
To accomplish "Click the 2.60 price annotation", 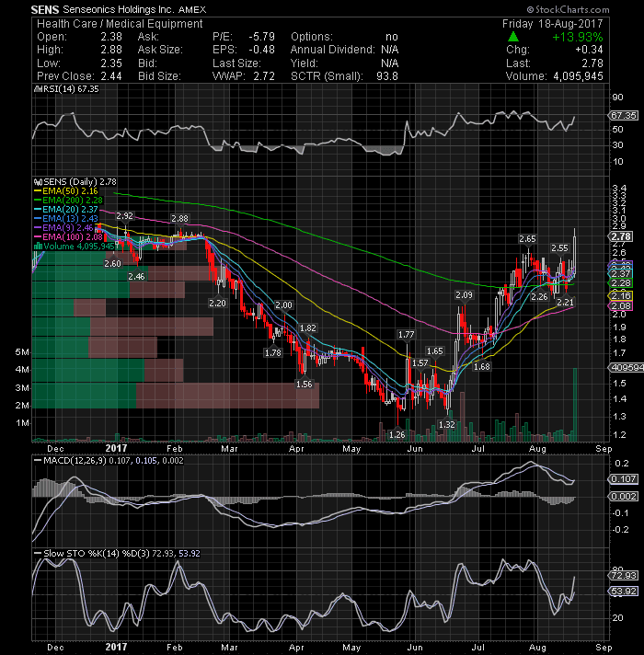I will (112, 264).
